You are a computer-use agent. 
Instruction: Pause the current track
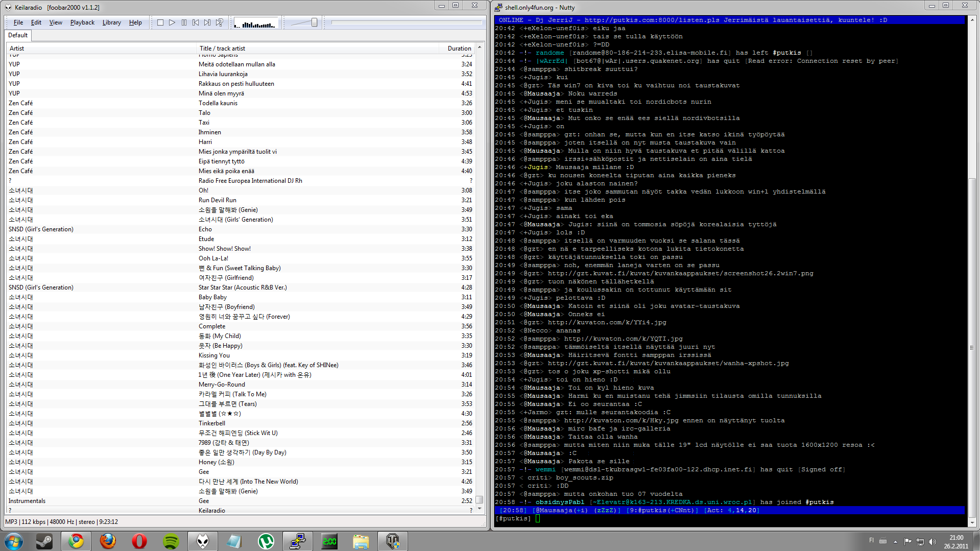[184, 22]
